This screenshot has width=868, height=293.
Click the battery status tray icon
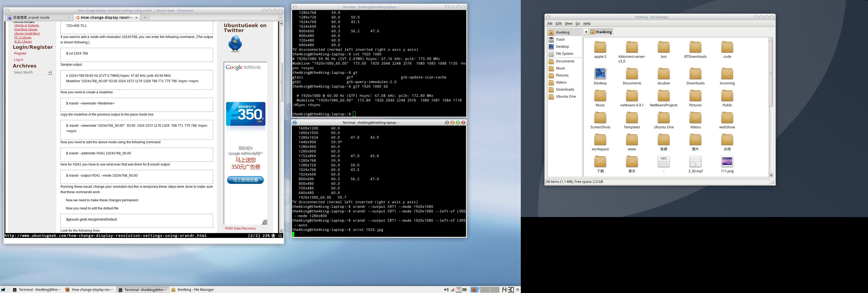pyautogui.click(x=465, y=290)
